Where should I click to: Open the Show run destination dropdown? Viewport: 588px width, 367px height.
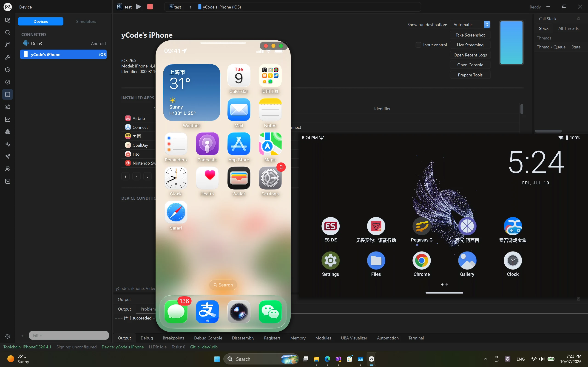pos(470,25)
